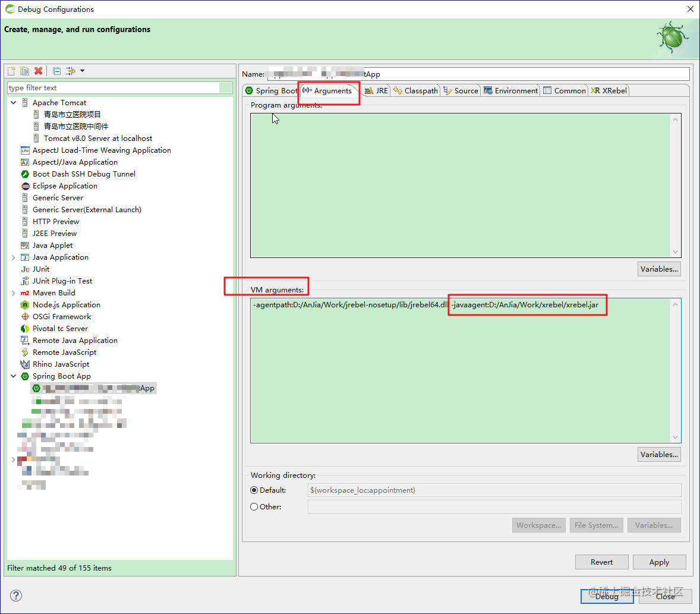Click VM arguments scrollbar up arrow
This screenshot has height=614, width=700.
tap(676, 304)
